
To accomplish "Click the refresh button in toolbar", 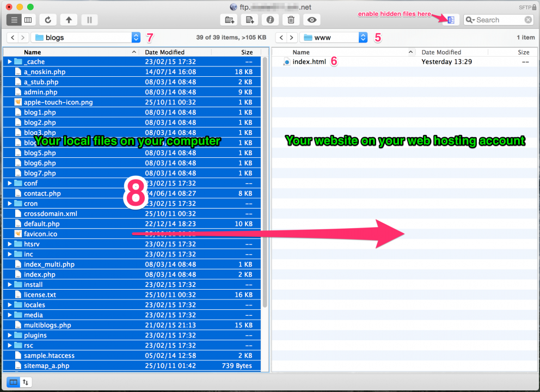I will (48, 20).
